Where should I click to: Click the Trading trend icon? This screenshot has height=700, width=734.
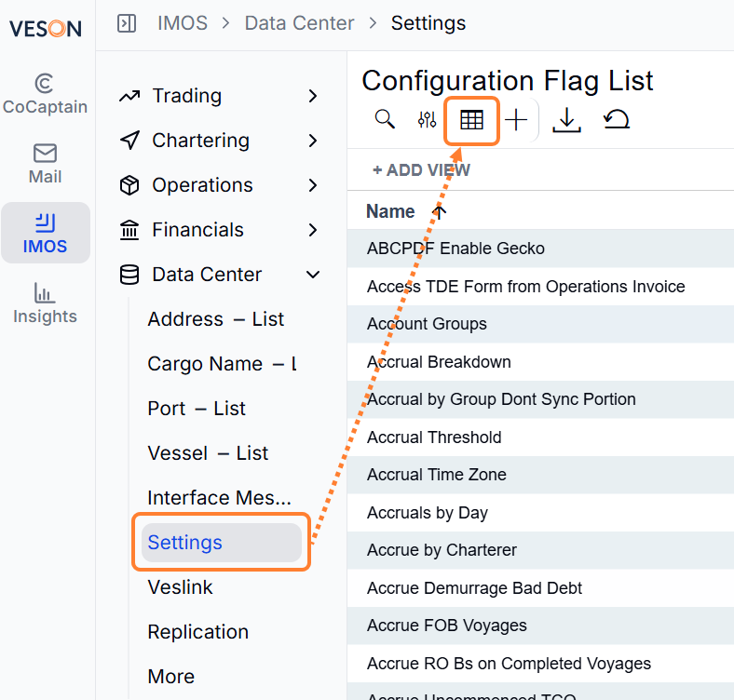[129, 96]
